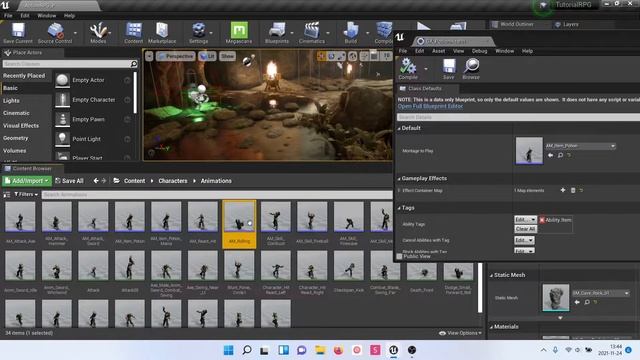Screen dimensions: 640x360
Task: Click the Content Browser folder icon
Action: tap(116, 181)
